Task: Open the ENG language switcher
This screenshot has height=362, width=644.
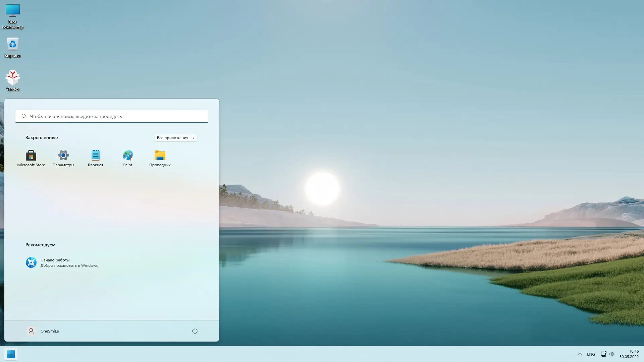Action: tap(591, 354)
